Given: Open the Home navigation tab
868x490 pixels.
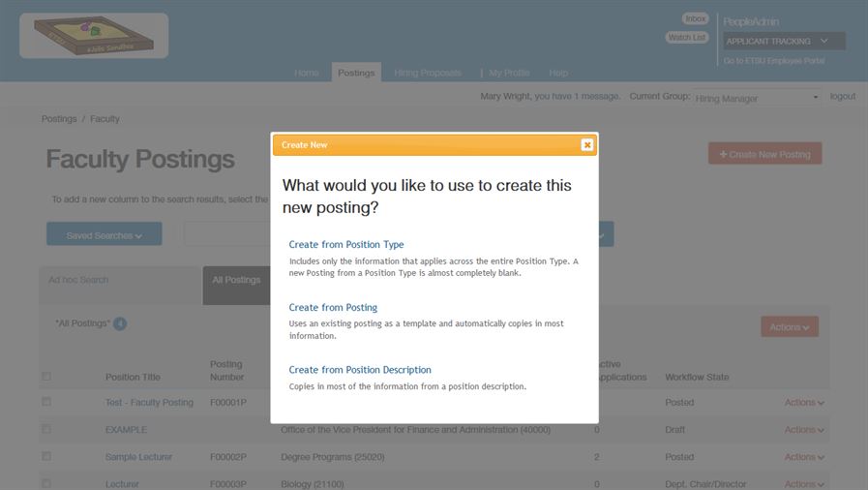Looking at the screenshot, I should point(306,73).
